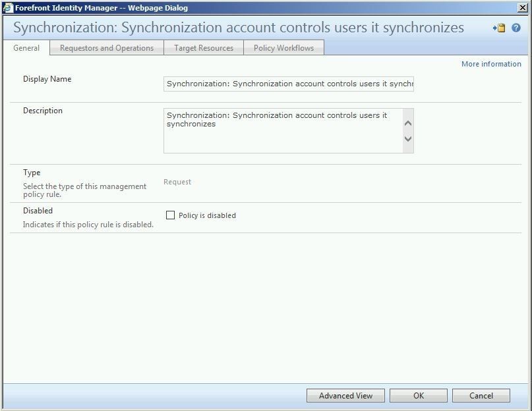Click the Display Name field label
The height and width of the screenshot is (411, 532).
47,79
